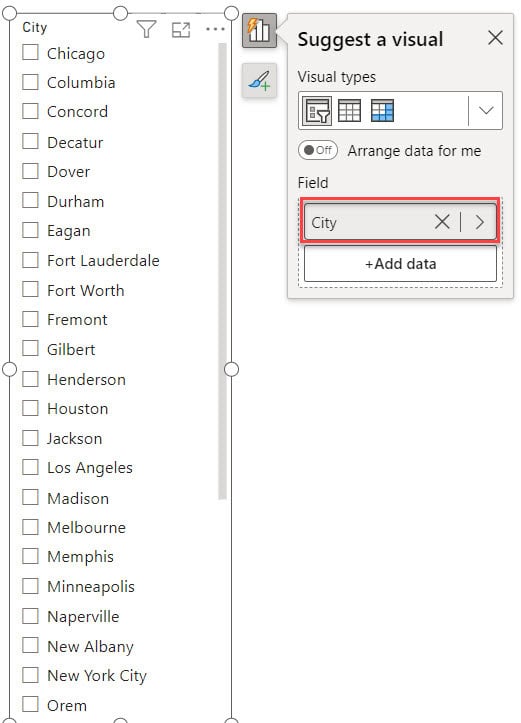The image size is (521, 723).
Task: Select the New Albany checkbox
Action: click(x=30, y=645)
